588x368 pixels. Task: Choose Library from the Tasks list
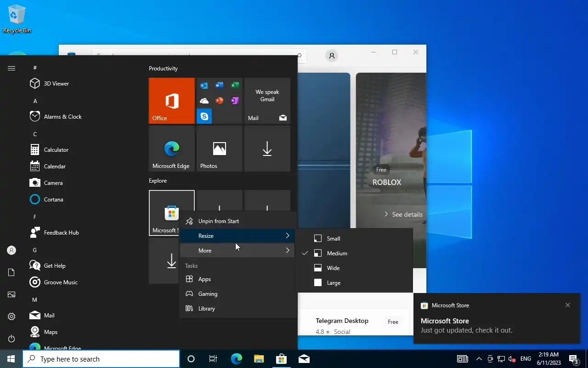click(237, 309)
